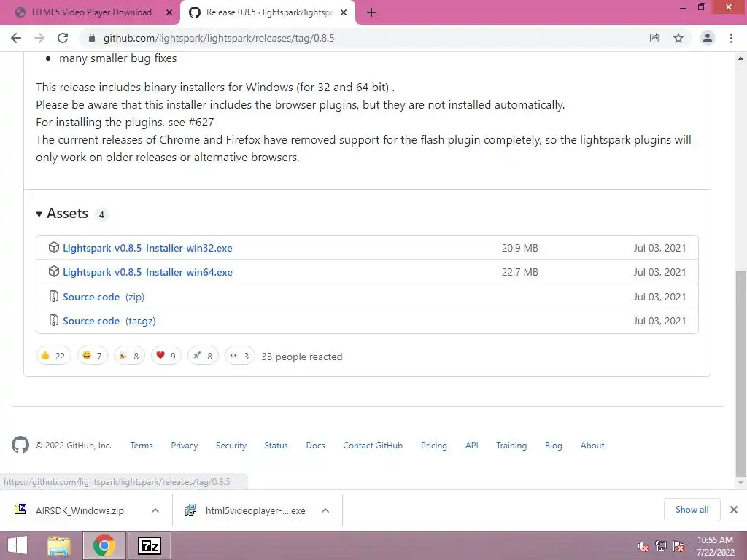Expand options for html5videoplayer exe download
This screenshot has height=560, width=747.
(325, 510)
